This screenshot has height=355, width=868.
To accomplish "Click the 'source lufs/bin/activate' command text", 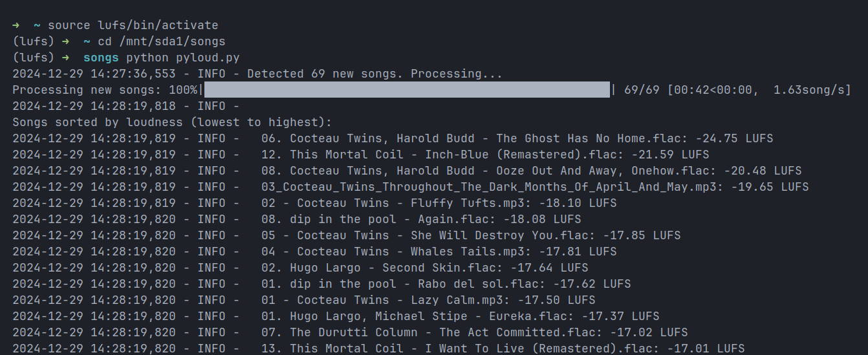I will point(133,25).
